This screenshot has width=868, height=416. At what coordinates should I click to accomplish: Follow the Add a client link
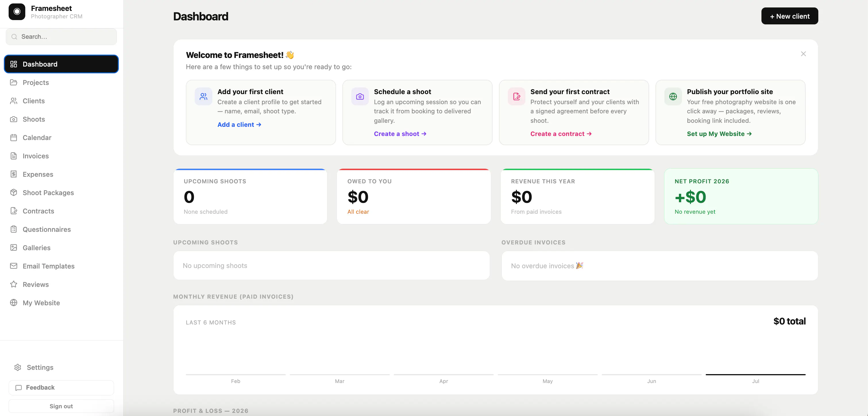click(239, 125)
